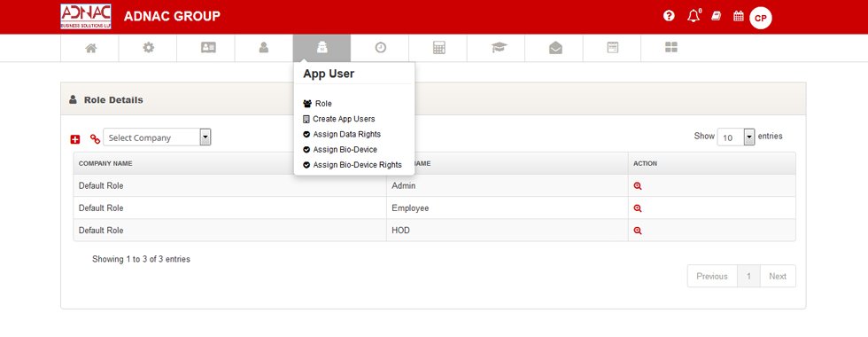The width and height of the screenshot is (868, 337).
Task: Open the calendar page navigation icon
Action: (613, 48)
